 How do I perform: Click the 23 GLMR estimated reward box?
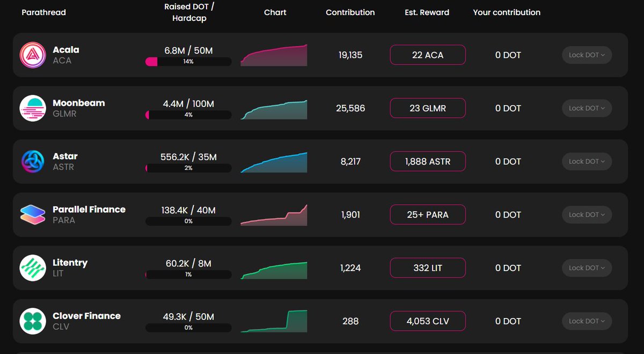[x=428, y=108]
